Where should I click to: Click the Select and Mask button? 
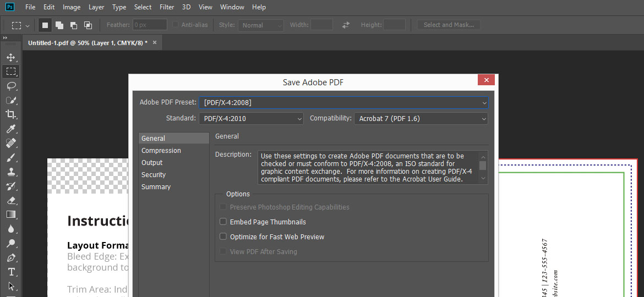click(449, 25)
